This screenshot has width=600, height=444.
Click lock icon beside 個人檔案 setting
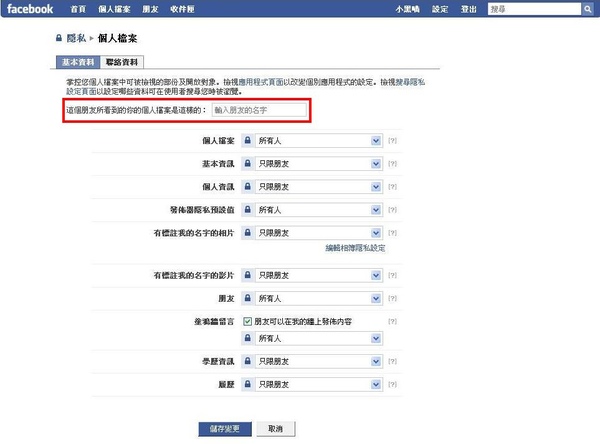point(248,140)
